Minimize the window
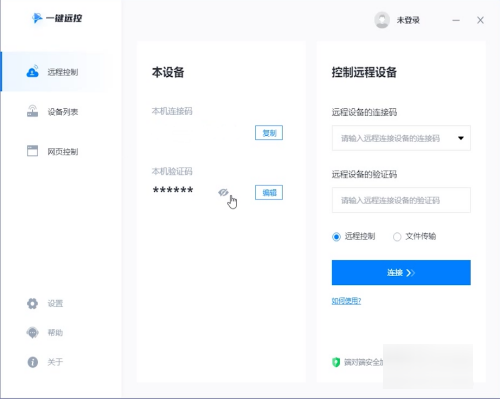The image size is (500, 399). pos(456,20)
